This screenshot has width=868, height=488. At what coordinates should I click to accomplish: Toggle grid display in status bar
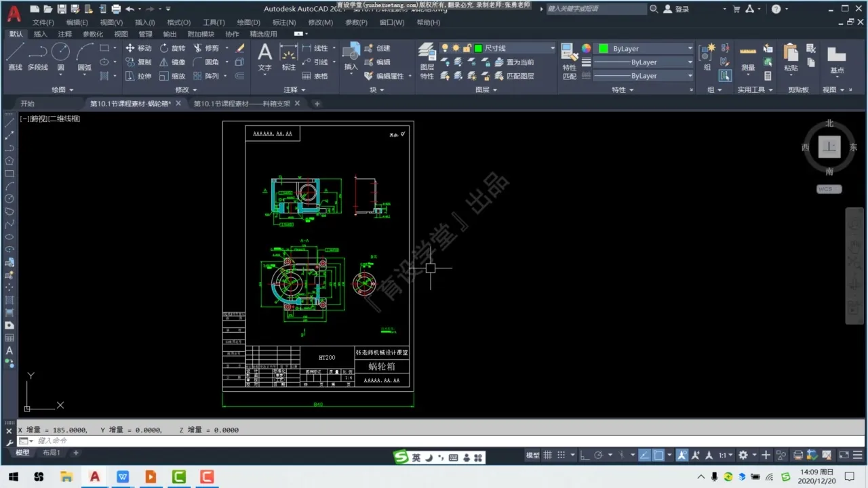(548, 455)
